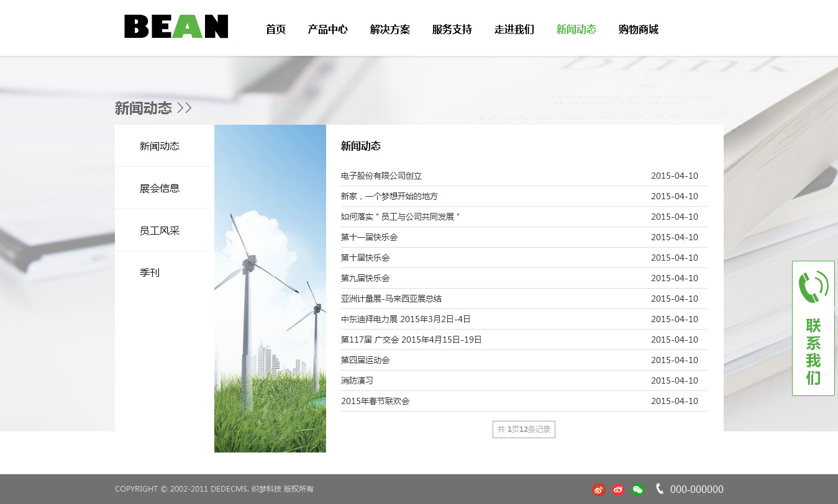
Task: Read the 亚洲计量展-马来西亚展总结 article
Action: [x=391, y=299]
